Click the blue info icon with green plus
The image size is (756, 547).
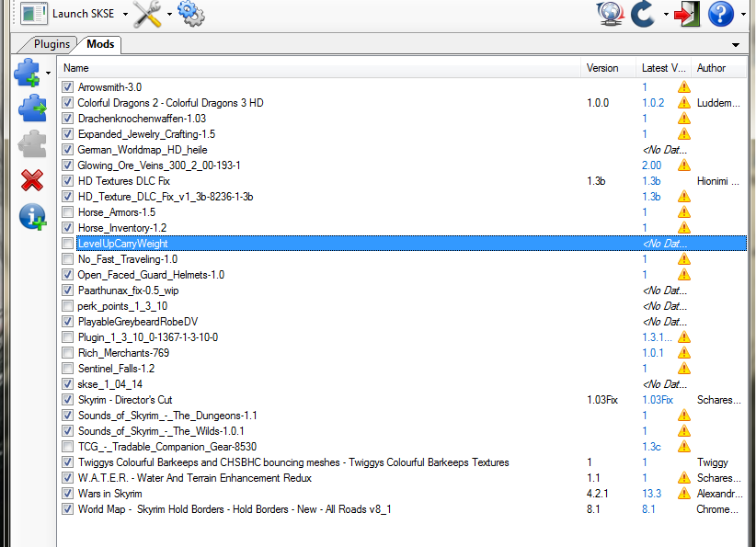(x=32, y=217)
